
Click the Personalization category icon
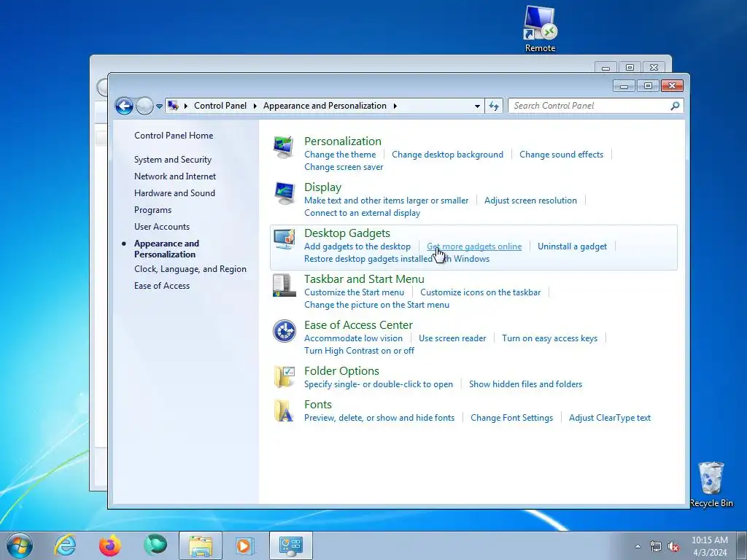[285, 147]
